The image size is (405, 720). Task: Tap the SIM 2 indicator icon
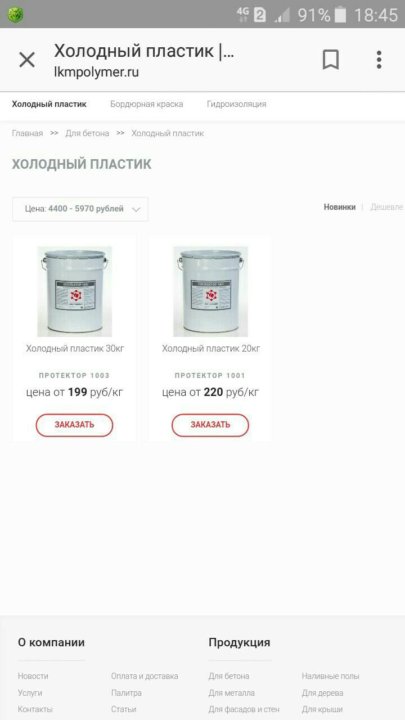(259, 15)
